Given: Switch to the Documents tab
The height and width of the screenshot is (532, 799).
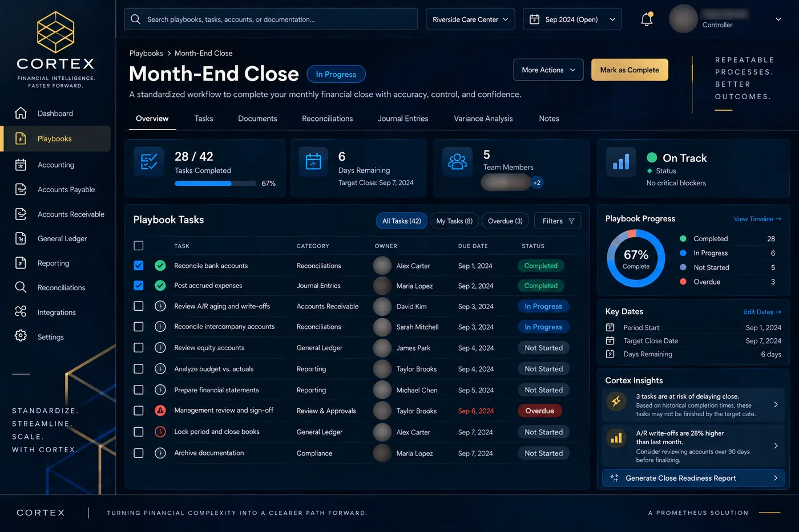Looking at the screenshot, I should click(257, 119).
